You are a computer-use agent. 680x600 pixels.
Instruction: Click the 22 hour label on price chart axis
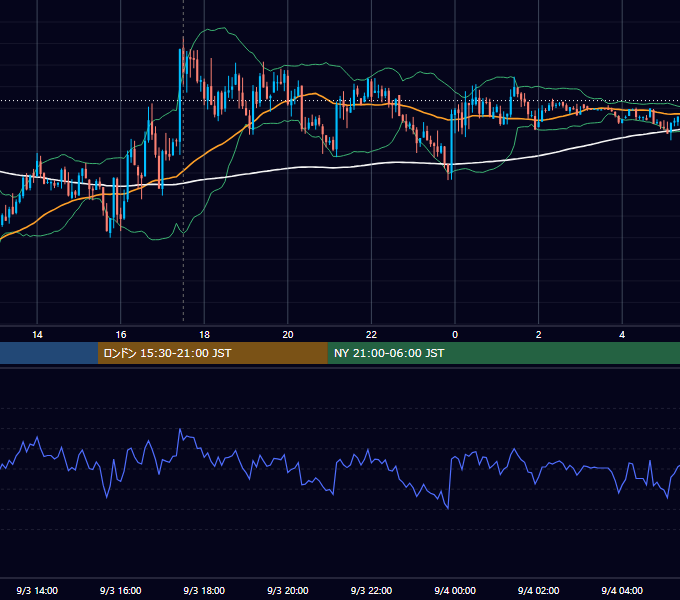point(371,335)
